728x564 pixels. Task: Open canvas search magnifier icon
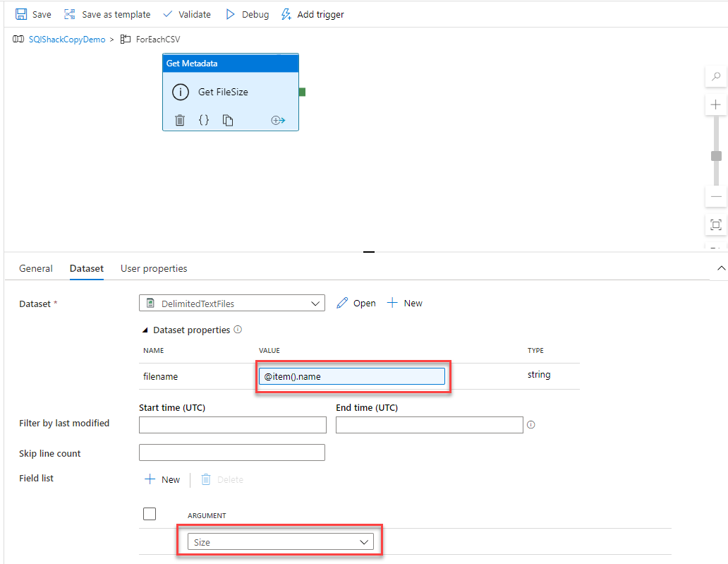pos(716,76)
